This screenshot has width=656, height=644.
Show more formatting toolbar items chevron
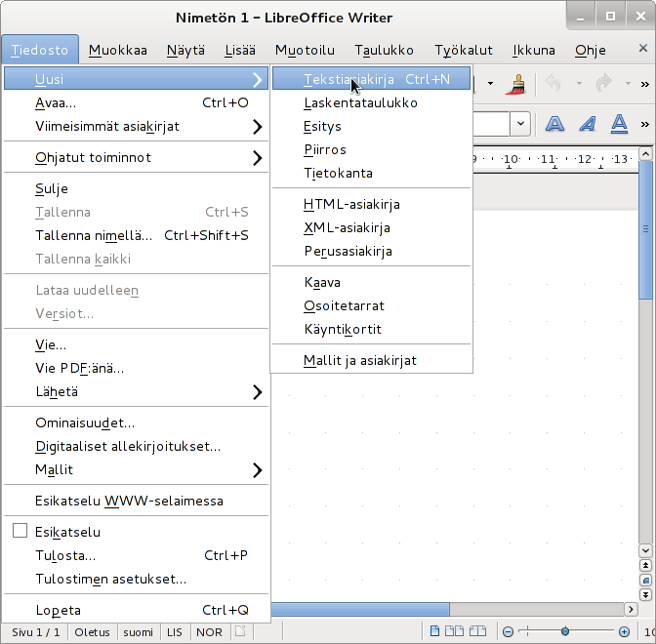pyautogui.click(x=645, y=124)
